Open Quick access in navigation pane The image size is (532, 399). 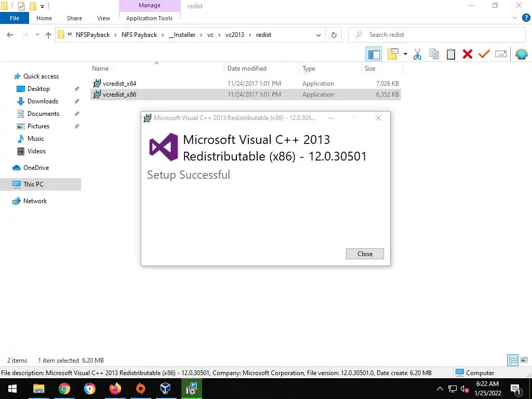(41, 76)
